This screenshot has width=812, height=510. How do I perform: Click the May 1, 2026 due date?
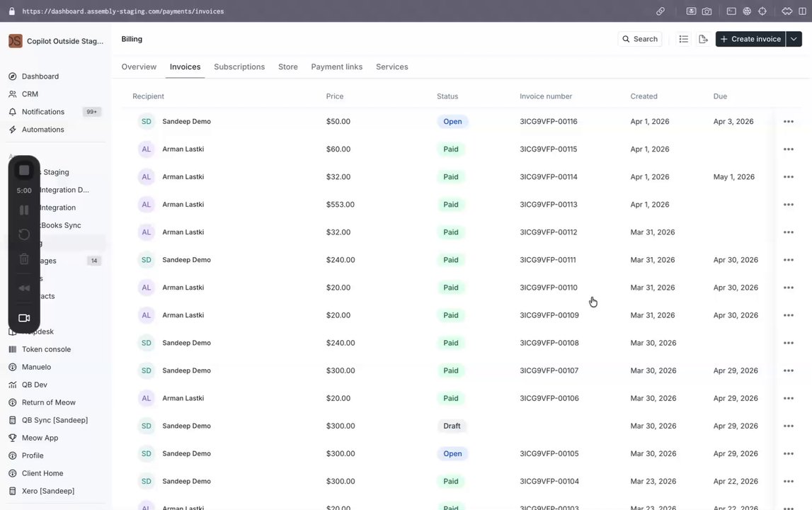[734, 177]
